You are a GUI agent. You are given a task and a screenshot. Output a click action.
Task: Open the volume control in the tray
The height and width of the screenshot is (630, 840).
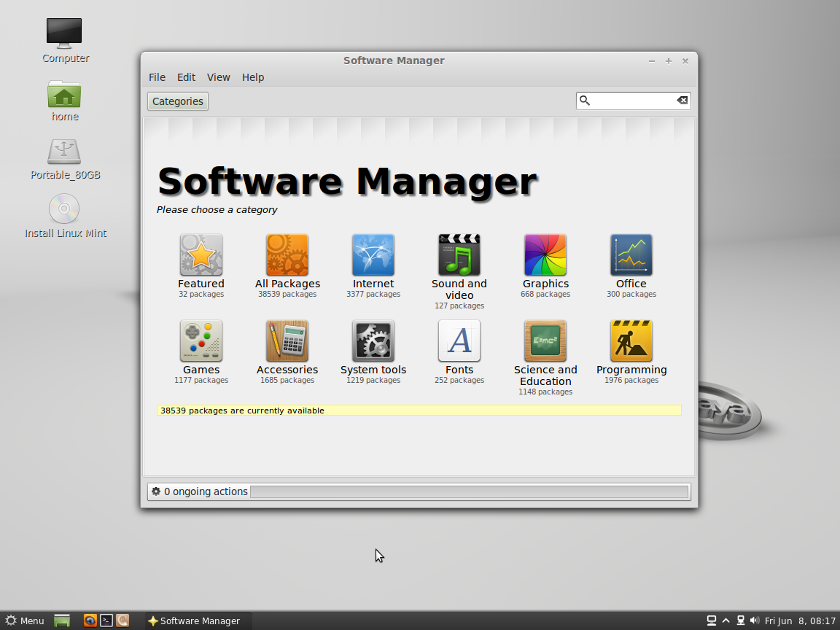tap(755, 621)
